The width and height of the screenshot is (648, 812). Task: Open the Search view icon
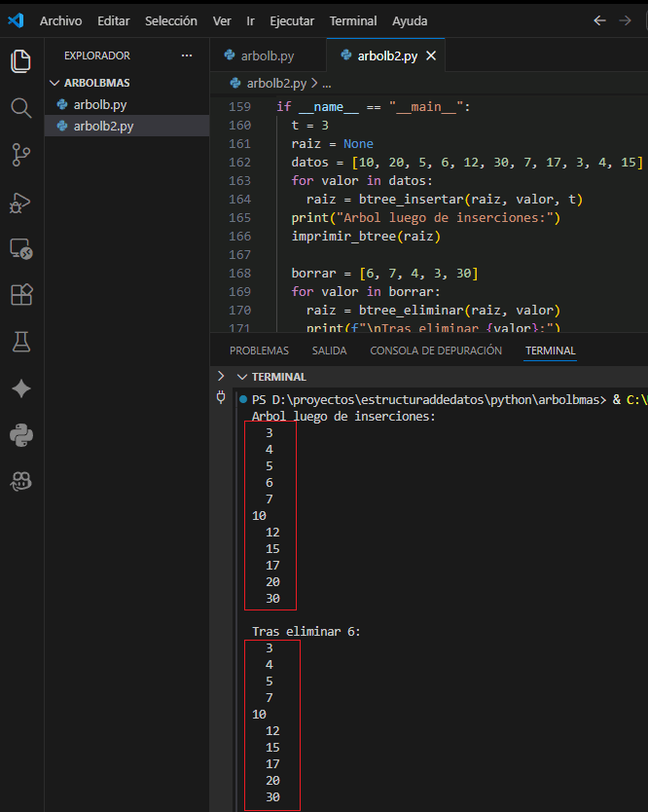click(20, 107)
